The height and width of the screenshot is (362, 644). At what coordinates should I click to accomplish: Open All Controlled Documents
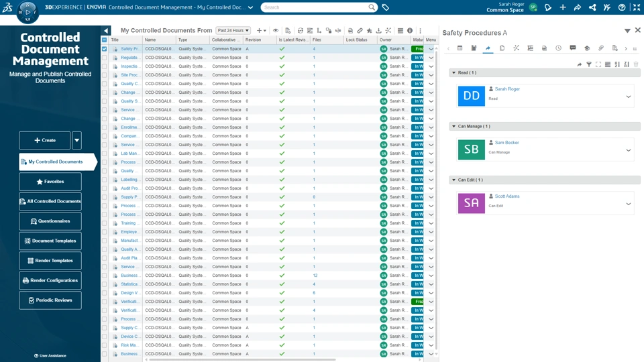(50, 201)
